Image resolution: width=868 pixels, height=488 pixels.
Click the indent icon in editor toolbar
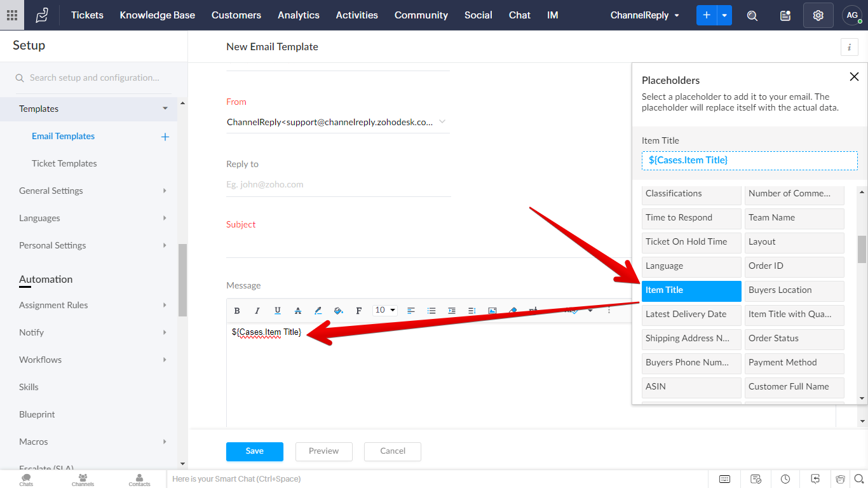tap(452, 311)
